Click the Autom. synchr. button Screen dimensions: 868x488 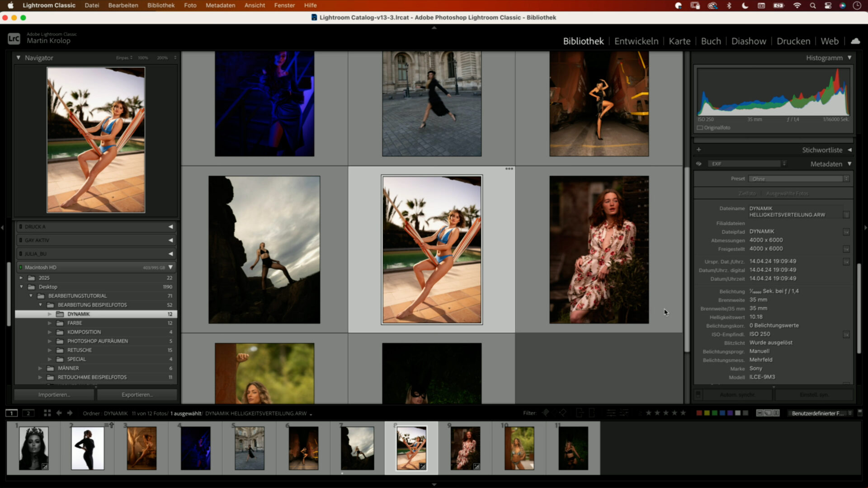point(737,394)
